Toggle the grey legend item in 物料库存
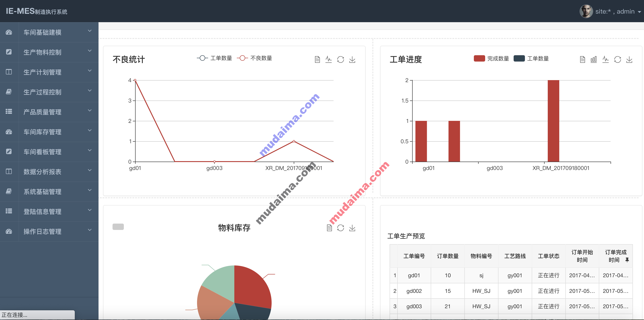Image resolution: width=644 pixels, height=320 pixels. pos(118,227)
